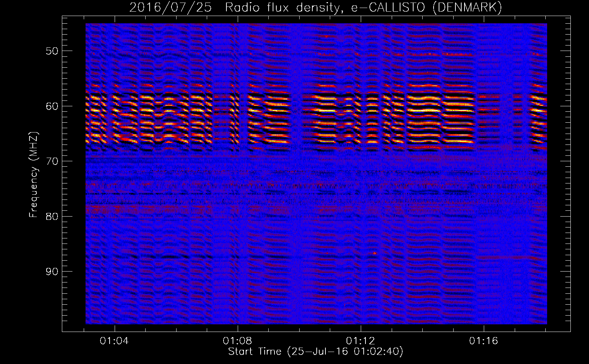Click the 'Frequency (MHZ)' y-axis label

33,175
